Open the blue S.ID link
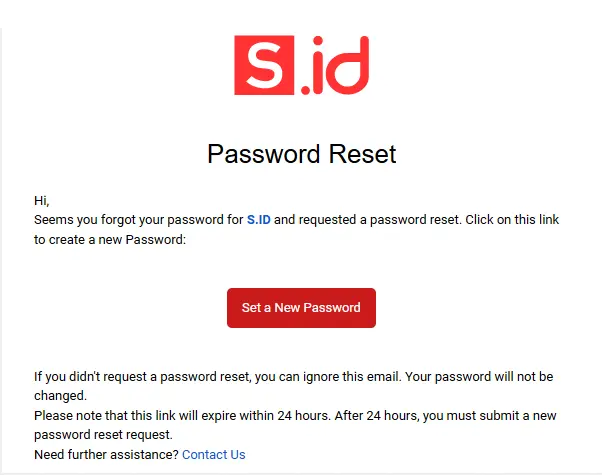The width and height of the screenshot is (602, 475). pyautogui.click(x=258, y=219)
